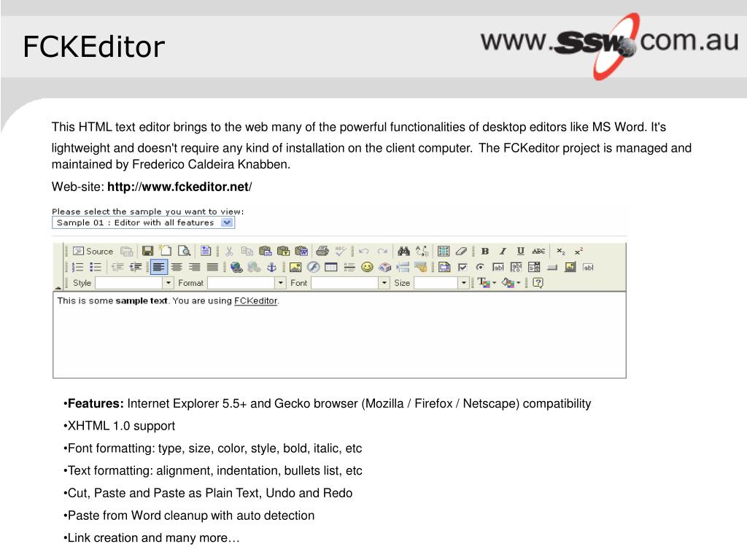Insert an Image Button form element

(570, 267)
